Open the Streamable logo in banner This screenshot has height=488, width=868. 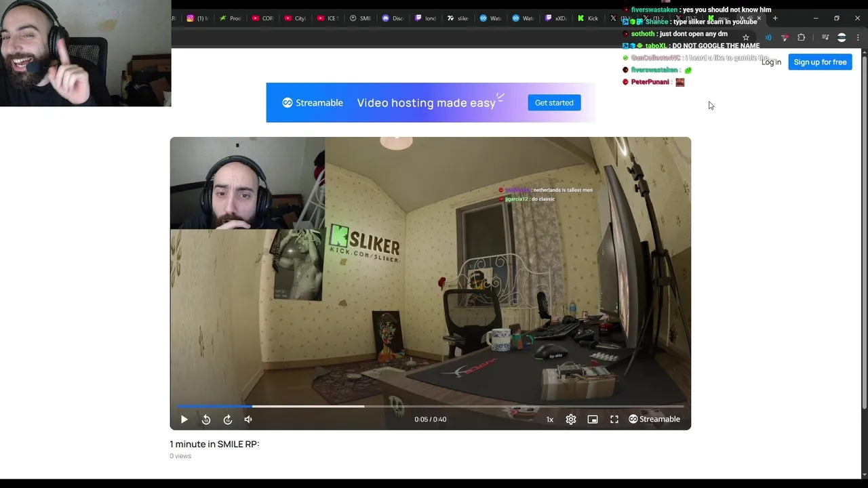click(x=313, y=103)
